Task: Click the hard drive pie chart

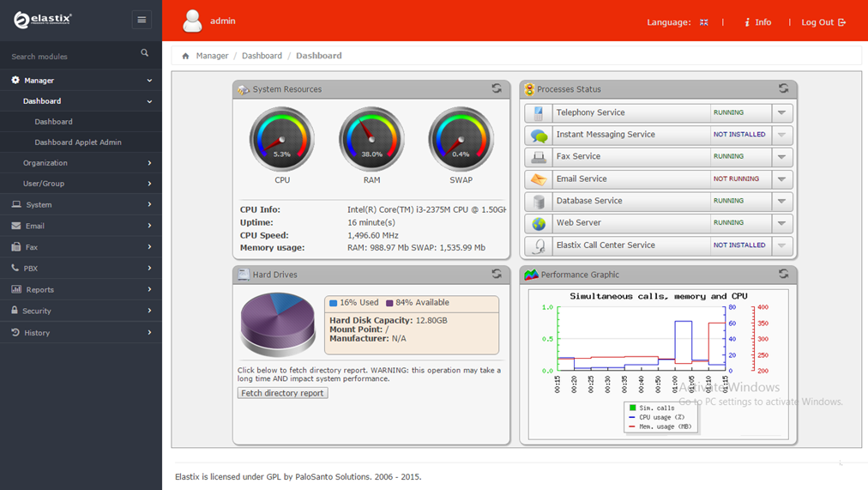Action: pyautogui.click(x=278, y=324)
